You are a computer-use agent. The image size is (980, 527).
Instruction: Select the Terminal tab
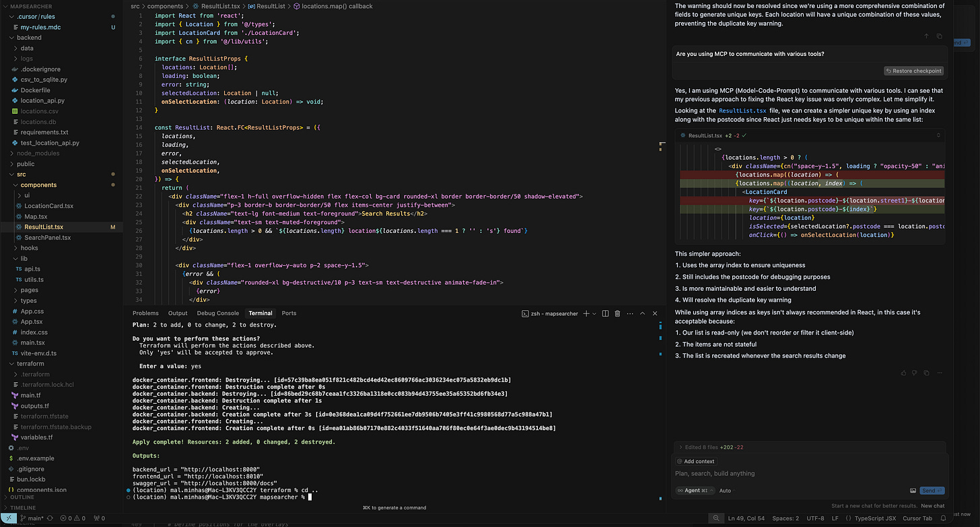click(260, 314)
